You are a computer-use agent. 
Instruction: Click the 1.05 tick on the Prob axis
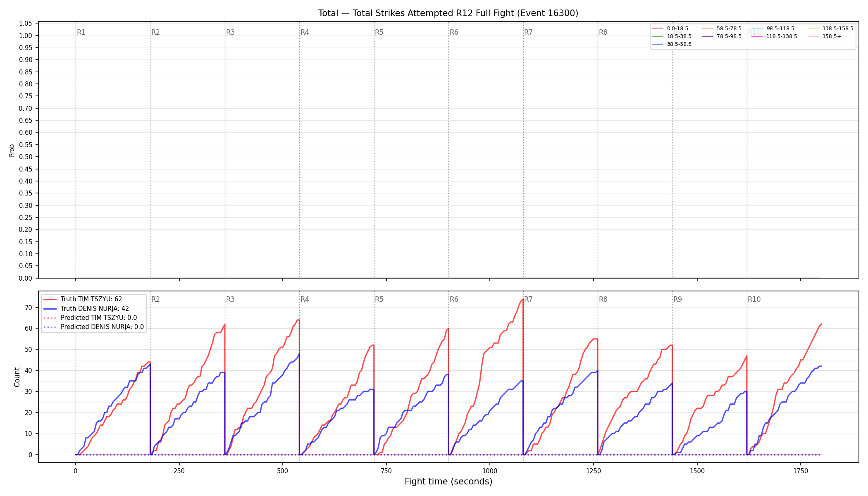(x=26, y=24)
